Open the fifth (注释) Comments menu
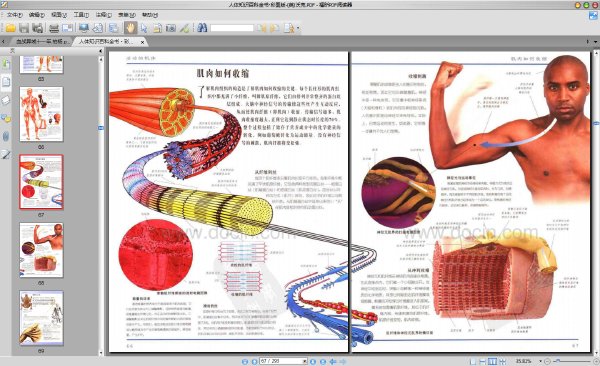 click(103, 15)
